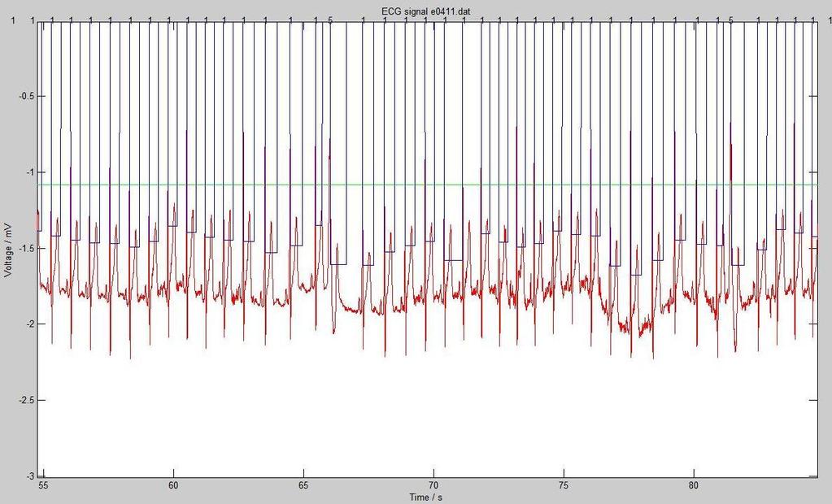832x504 pixels.
Task: Select the x-axis tick label 80
Action: (694, 485)
